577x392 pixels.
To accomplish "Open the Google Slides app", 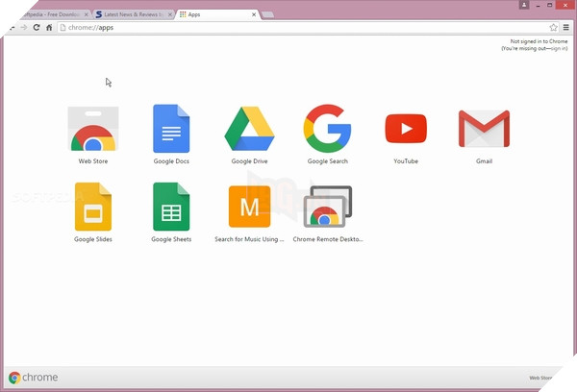I will coord(93,207).
